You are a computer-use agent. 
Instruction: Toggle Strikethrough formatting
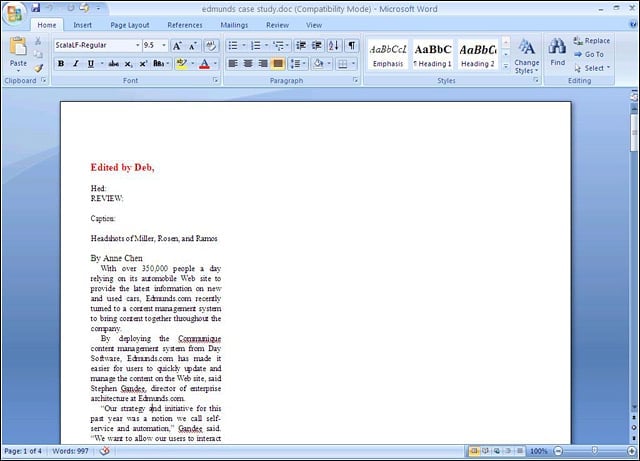tap(114, 63)
